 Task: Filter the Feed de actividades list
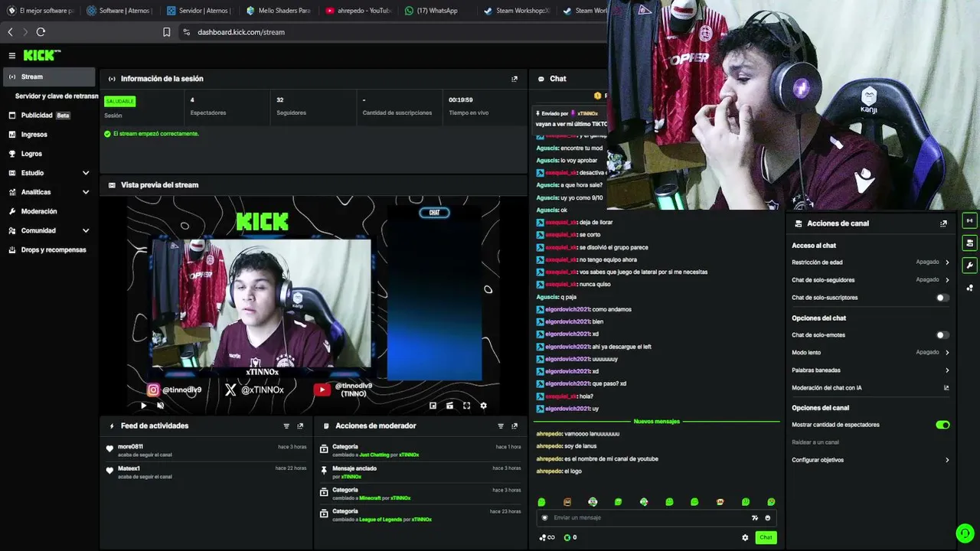(286, 426)
